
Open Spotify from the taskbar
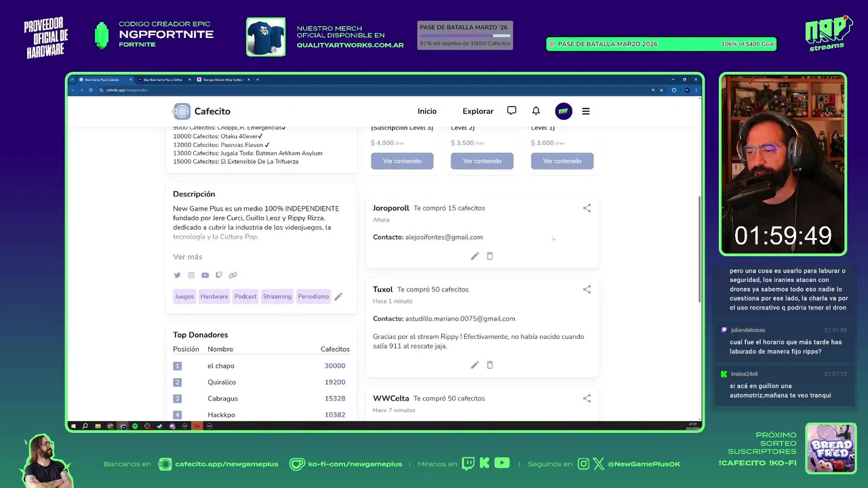tap(135, 426)
